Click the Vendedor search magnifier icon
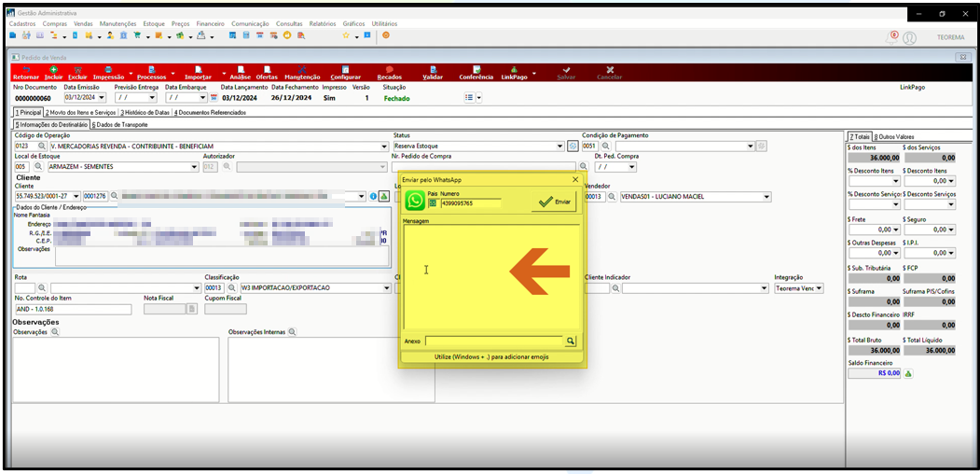 point(612,196)
